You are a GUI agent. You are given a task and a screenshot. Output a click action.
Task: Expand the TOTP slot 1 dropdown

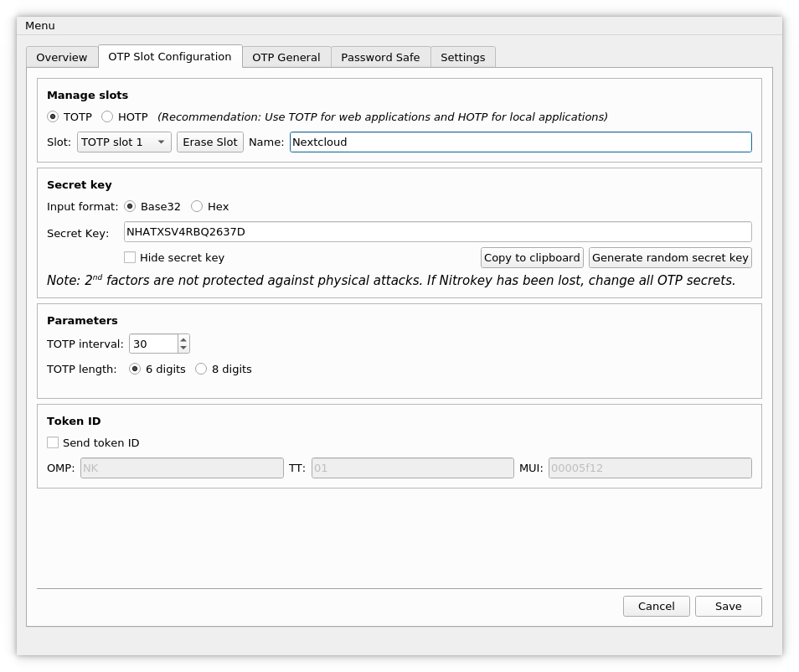point(124,142)
